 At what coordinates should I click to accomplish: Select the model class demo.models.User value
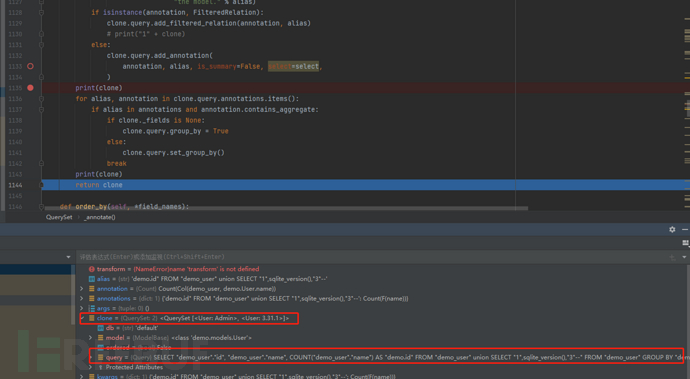(x=211, y=338)
